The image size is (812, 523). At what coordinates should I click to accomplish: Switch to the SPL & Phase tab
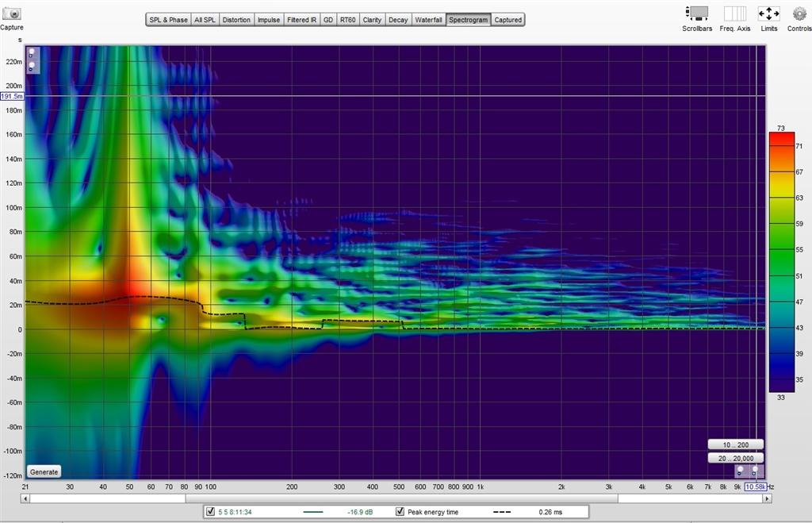(x=168, y=20)
